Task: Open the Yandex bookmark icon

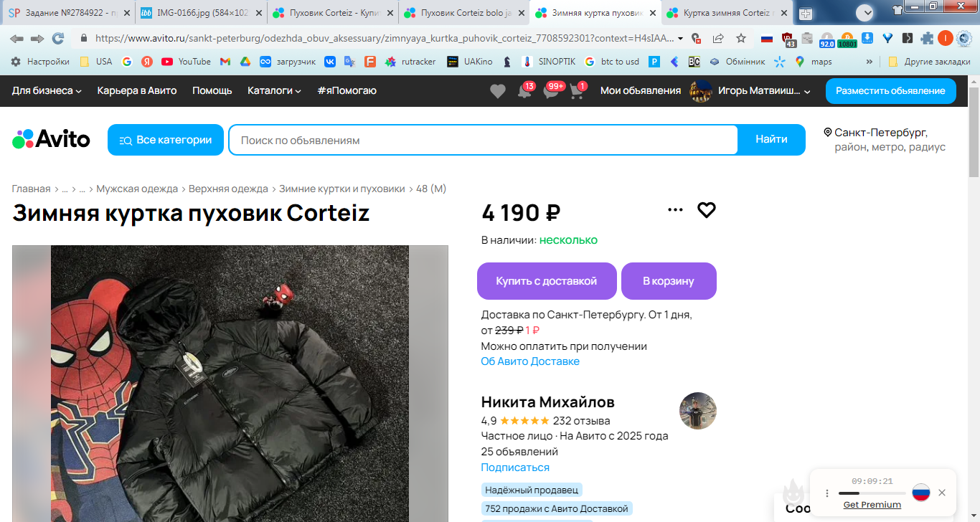Action: coord(147,62)
